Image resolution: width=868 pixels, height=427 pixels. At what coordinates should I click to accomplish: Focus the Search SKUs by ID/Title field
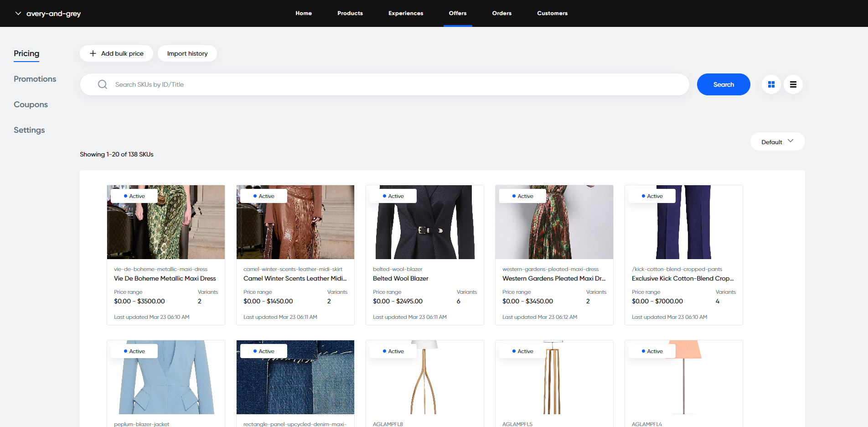(385, 84)
